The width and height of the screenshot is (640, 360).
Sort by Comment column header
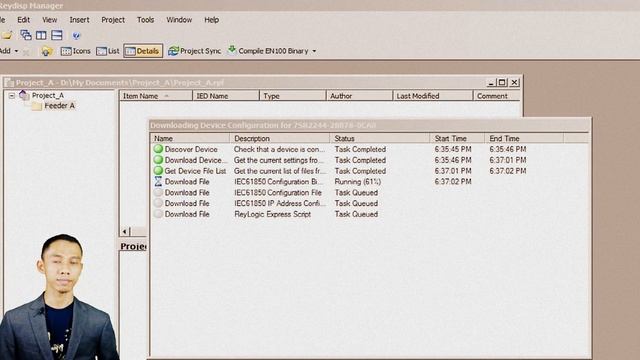tap(497, 96)
